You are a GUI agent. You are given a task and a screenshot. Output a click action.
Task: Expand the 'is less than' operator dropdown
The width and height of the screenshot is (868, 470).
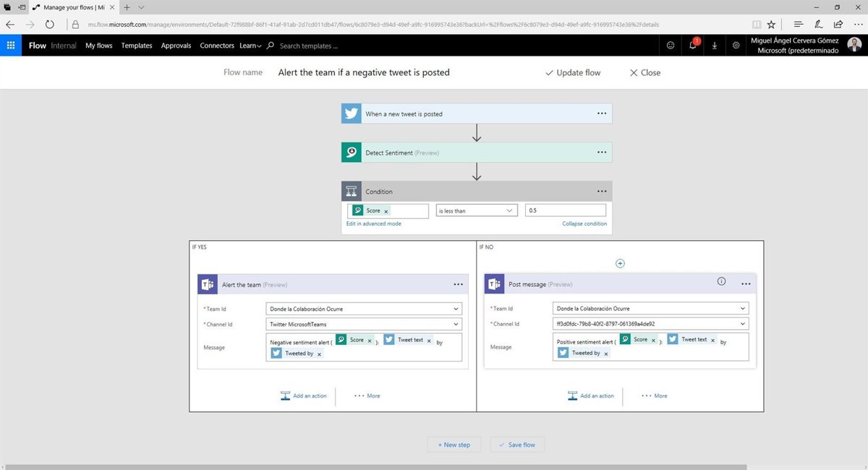pos(510,211)
